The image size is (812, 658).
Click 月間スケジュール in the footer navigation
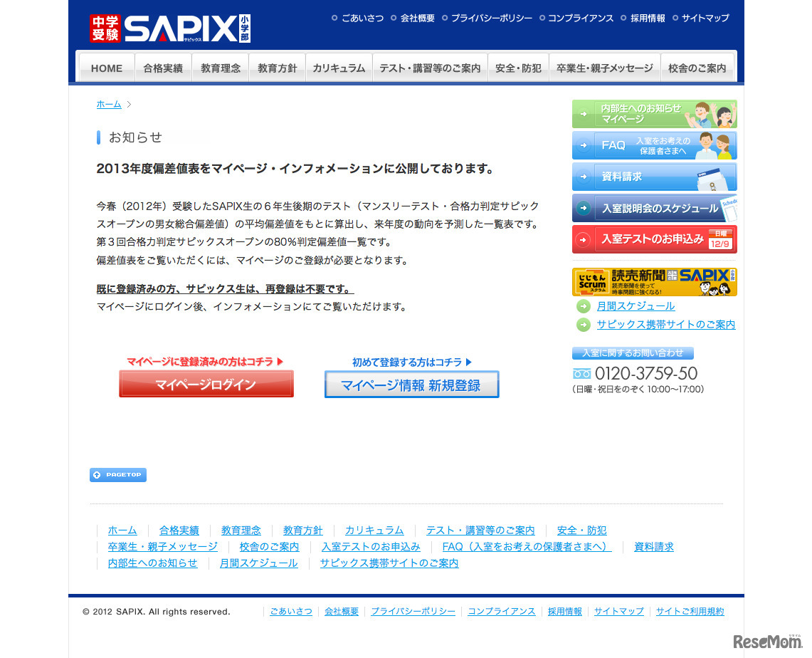259,563
